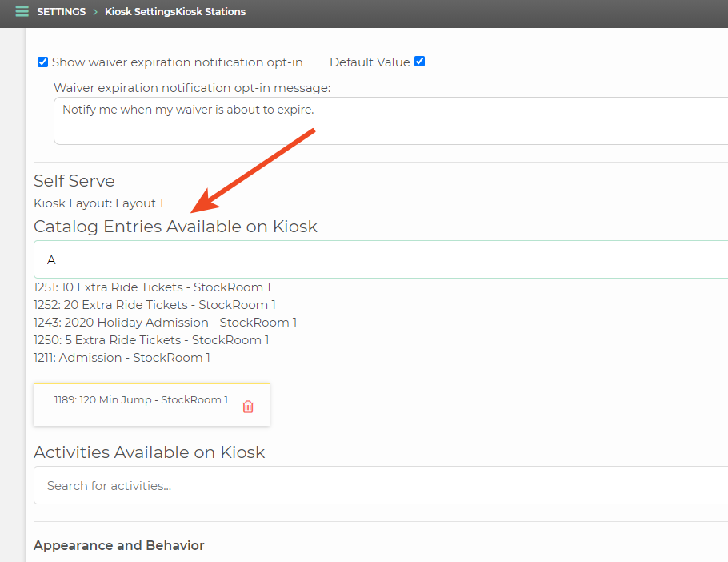Edit the waiver opt-in message text box
Screen dimensions: 728x562
coord(391,121)
